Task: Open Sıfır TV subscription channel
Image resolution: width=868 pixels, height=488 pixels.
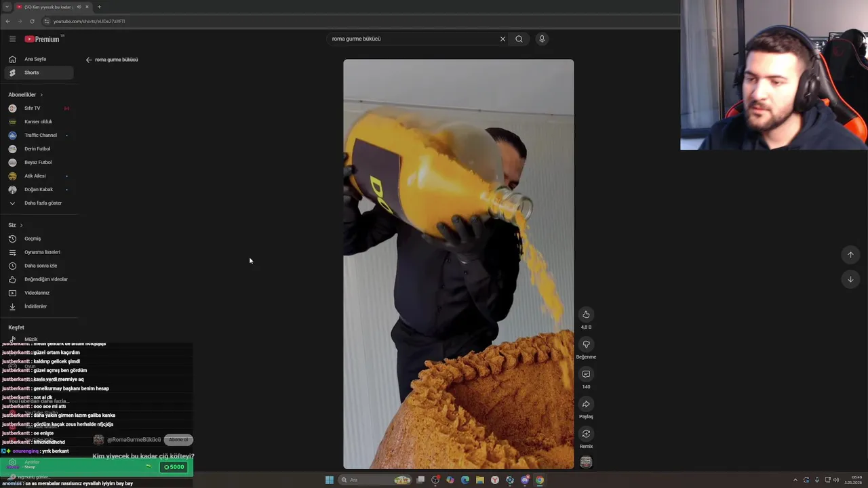Action: 38,108
